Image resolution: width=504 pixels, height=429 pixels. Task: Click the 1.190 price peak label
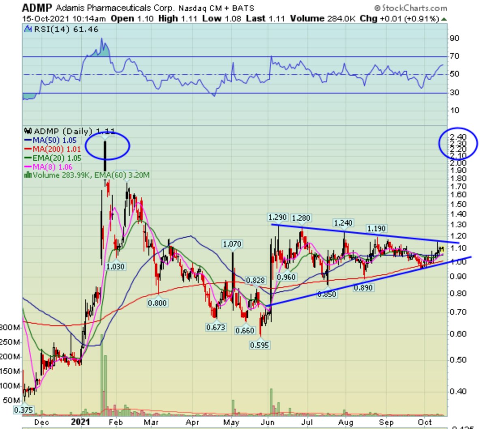click(x=376, y=228)
